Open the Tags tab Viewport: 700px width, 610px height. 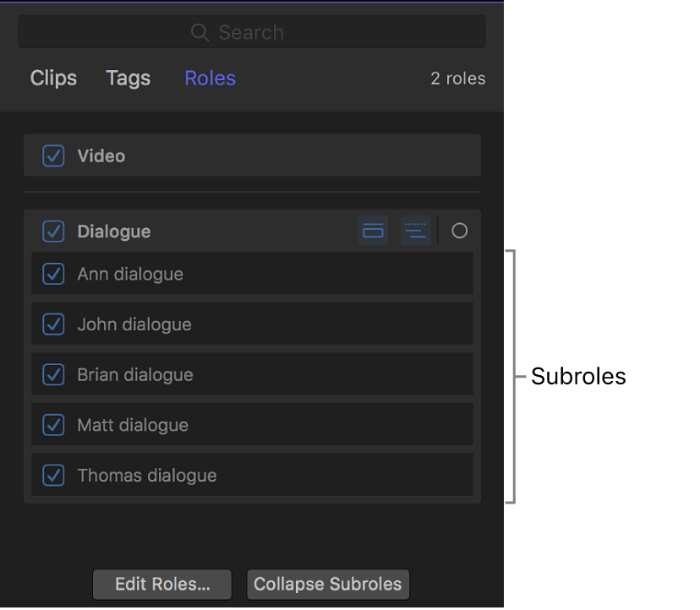click(x=128, y=78)
